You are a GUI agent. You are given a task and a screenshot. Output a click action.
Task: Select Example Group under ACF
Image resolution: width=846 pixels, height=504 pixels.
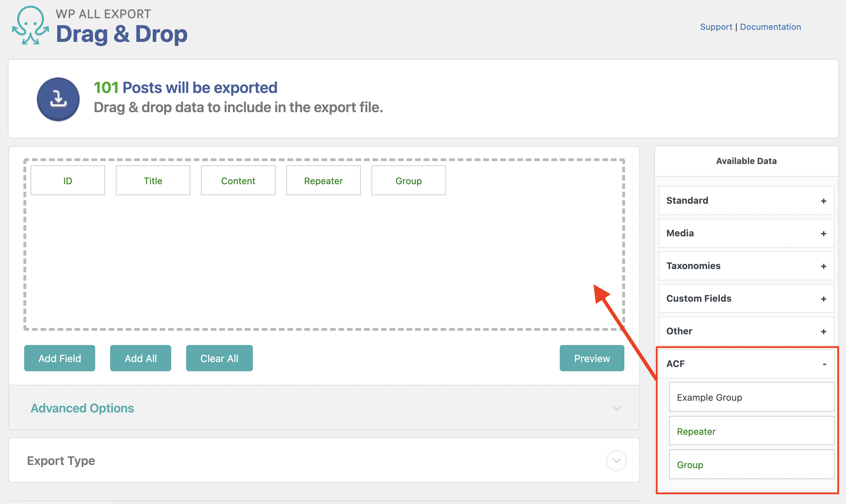pos(751,397)
